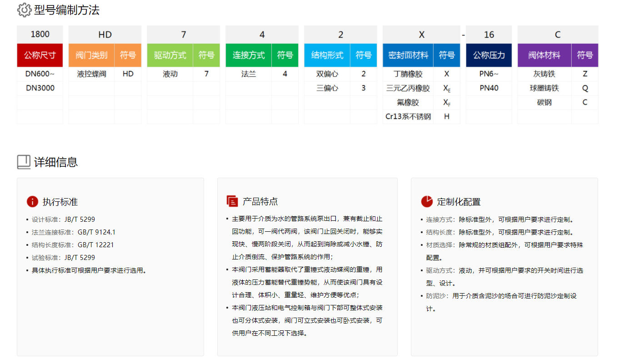The height and width of the screenshot is (364, 619).
Task: Select the 三元乙丙橡胶 sealing material row
Action: click(x=408, y=88)
